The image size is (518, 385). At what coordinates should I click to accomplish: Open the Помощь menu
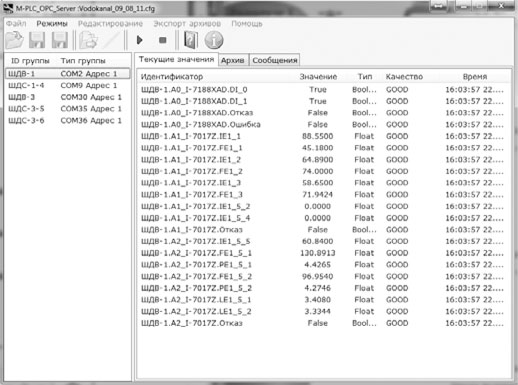pos(247,24)
